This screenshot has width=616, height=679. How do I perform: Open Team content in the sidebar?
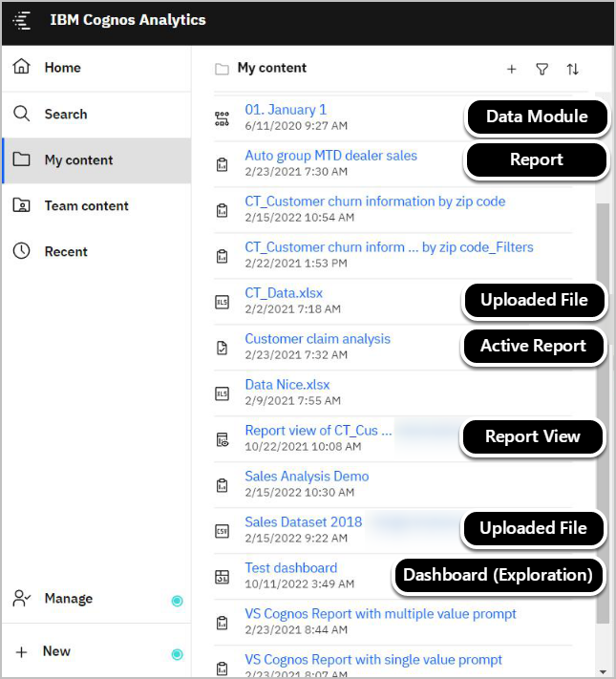click(x=96, y=205)
